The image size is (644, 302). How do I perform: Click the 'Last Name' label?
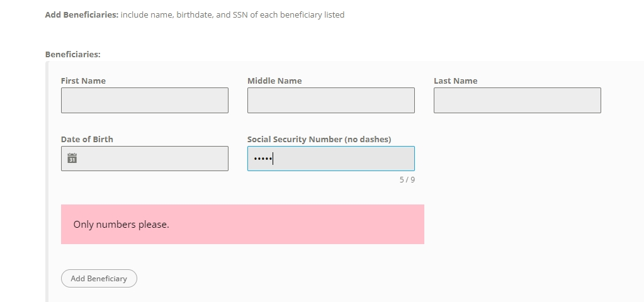click(x=456, y=81)
